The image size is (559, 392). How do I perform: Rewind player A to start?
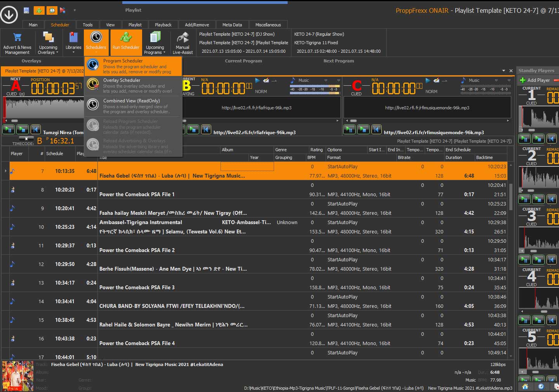click(36, 130)
